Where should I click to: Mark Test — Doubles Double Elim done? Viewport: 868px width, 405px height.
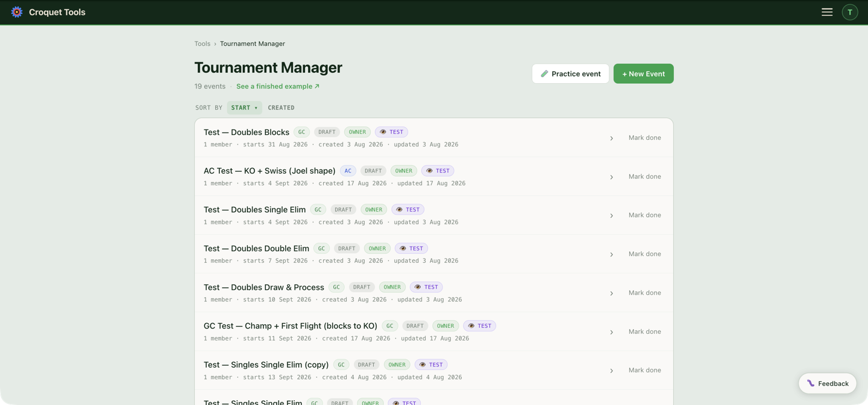pyautogui.click(x=645, y=254)
